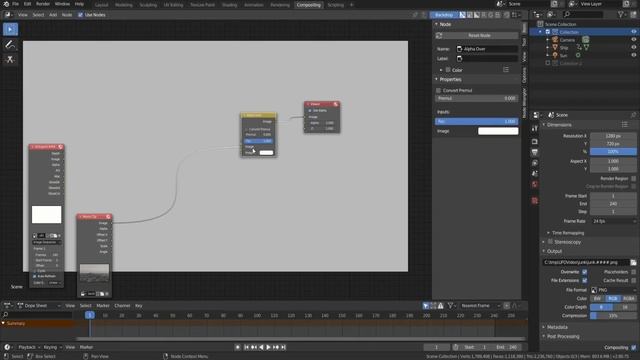Image resolution: width=640 pixels, height=360 pixels.
Task: Open the Dope Sheet mode dropdown
Action: [38, 305]
